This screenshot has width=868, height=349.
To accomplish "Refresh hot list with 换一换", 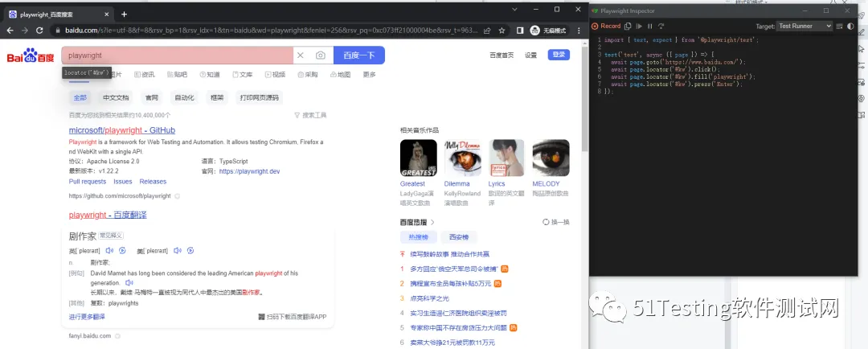I will click(556, 222).
